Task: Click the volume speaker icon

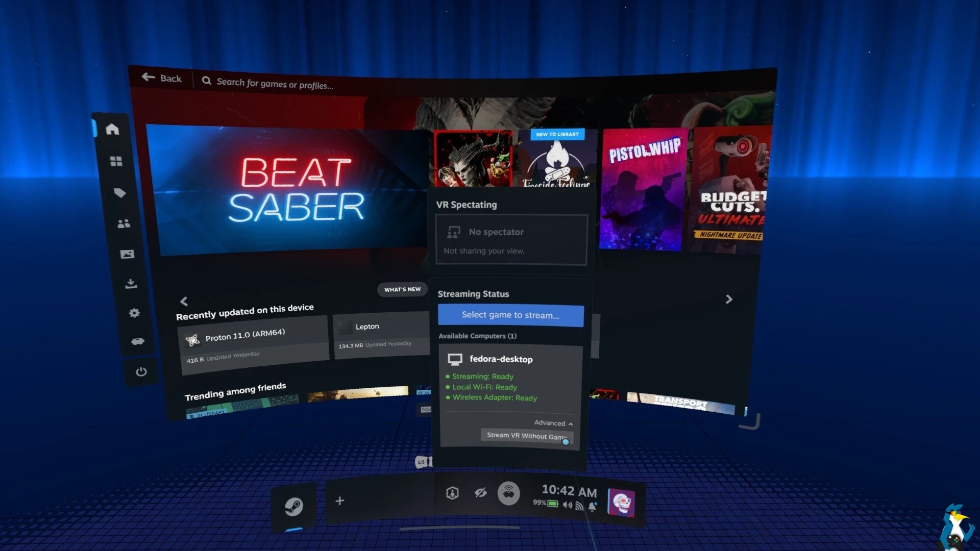Action: 567,505
